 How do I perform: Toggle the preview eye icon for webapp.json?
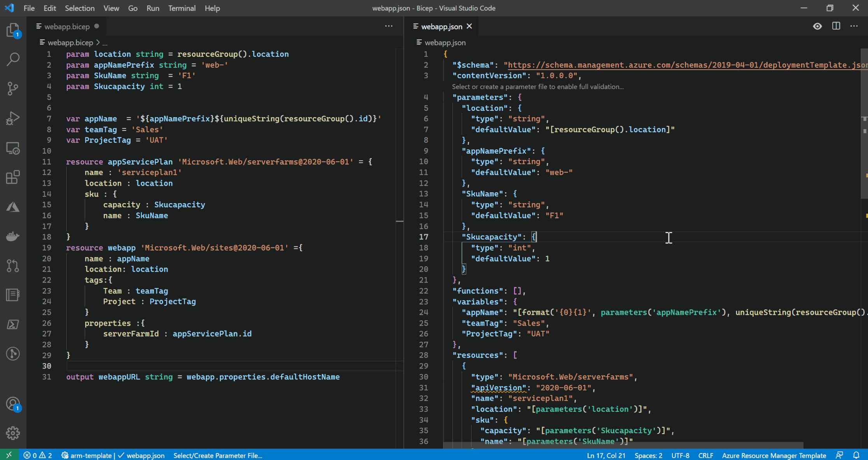(817, 26)
